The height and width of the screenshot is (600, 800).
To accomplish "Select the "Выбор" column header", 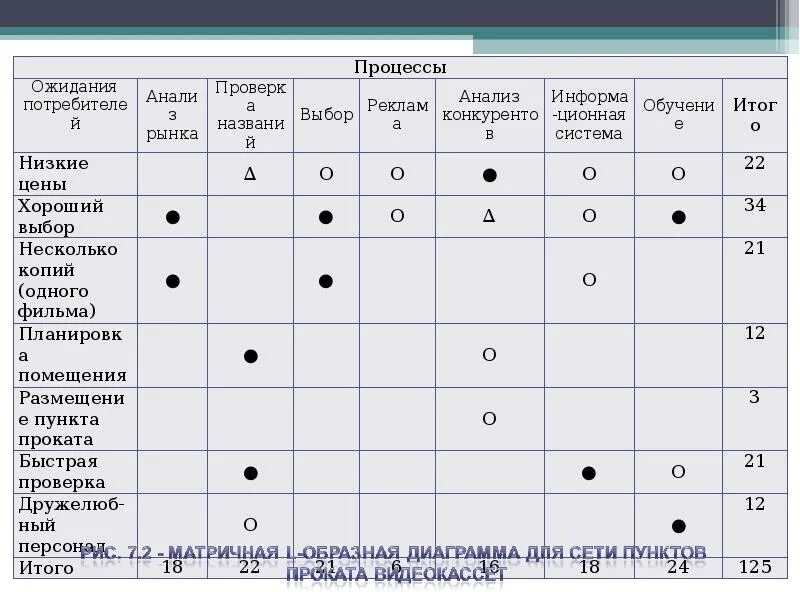I will coord(327,114).
